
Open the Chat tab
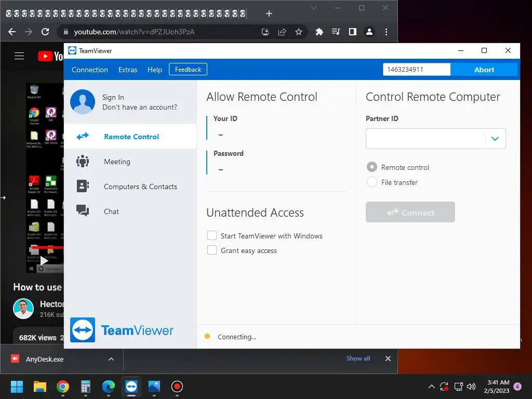point(130,211)
